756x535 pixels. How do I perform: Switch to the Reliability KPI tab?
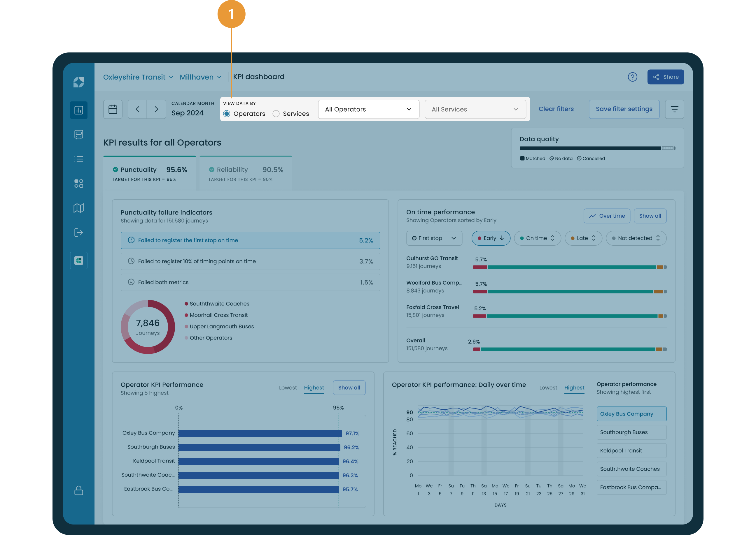246,173
